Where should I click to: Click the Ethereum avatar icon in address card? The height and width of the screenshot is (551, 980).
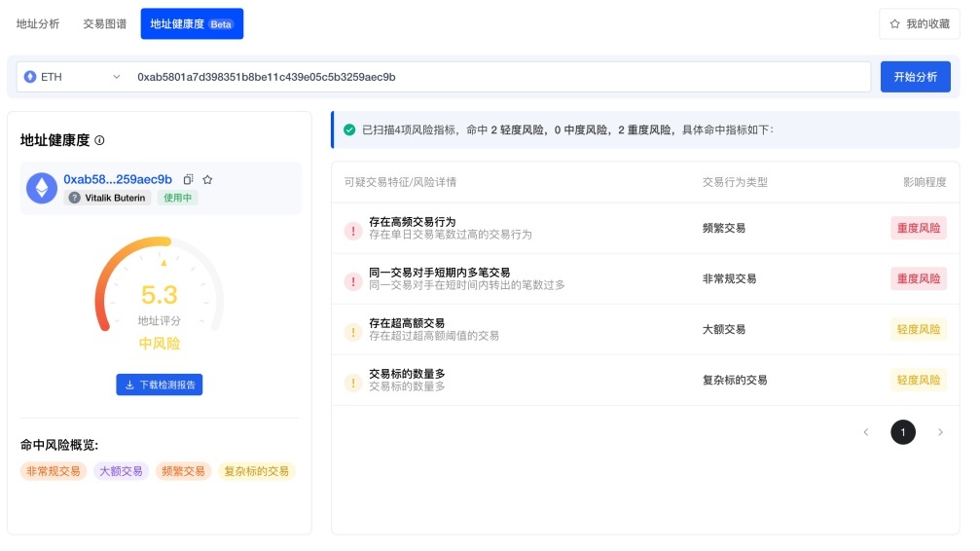(x=42, y=188)
